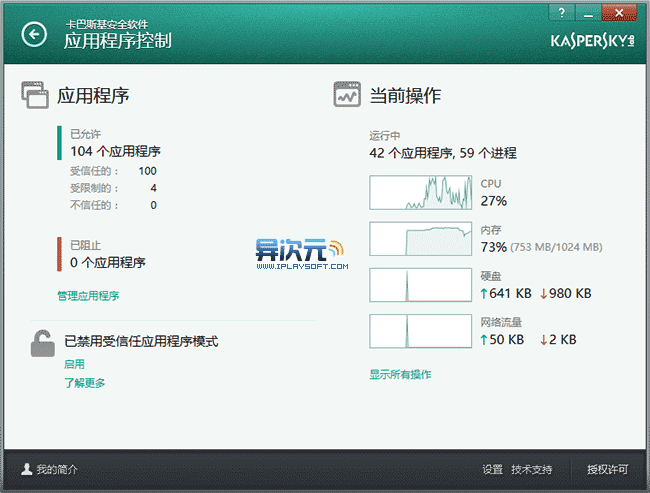Viewport: 650px width, 493px height.
Task: Enable trusted applications mode via 启用
Action: point(74,364)
